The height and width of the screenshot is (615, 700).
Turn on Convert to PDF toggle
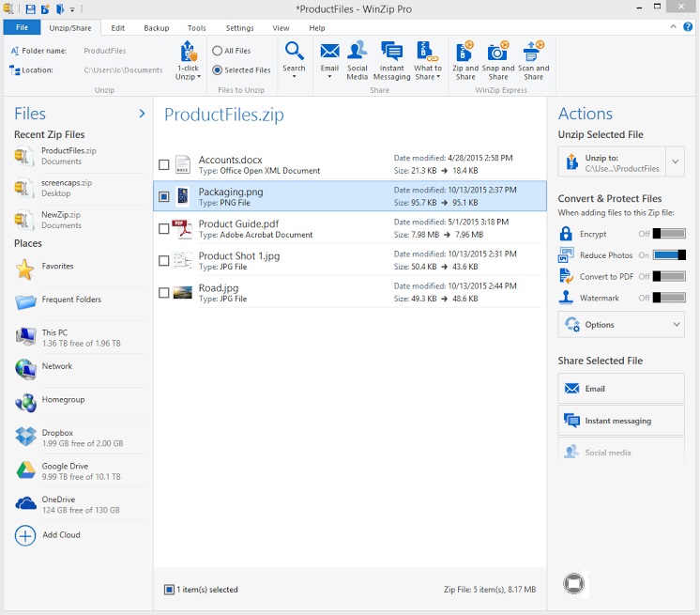point(669,276)
